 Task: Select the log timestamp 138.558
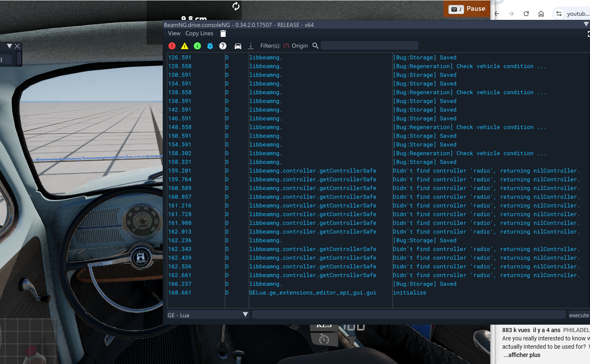pos(180,92)
